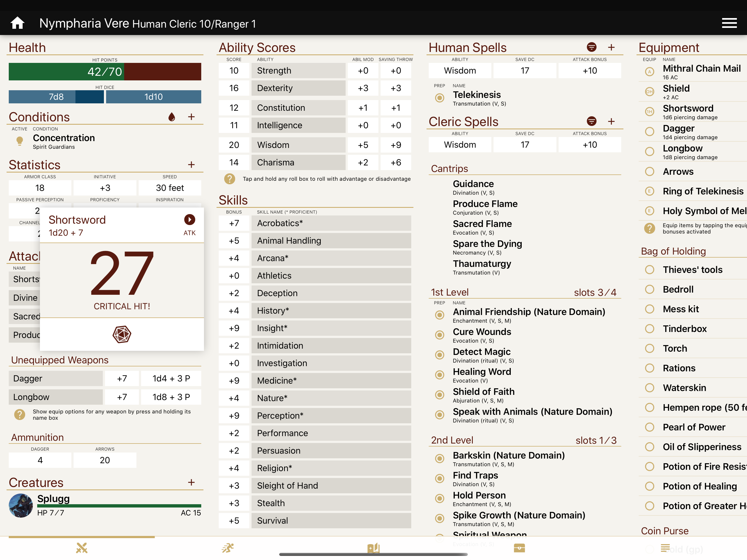
Task: Toggle the prepared marker for Animal Friendship
Action: [x=439, y=315]
